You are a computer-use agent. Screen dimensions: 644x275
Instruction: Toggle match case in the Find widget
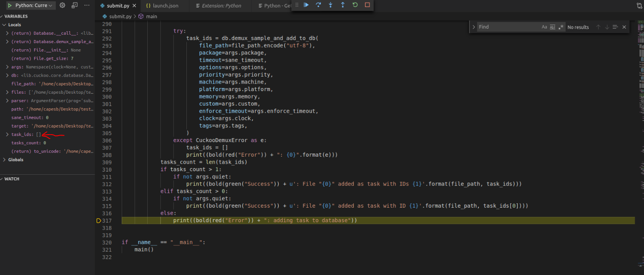(x=544, y=26)
